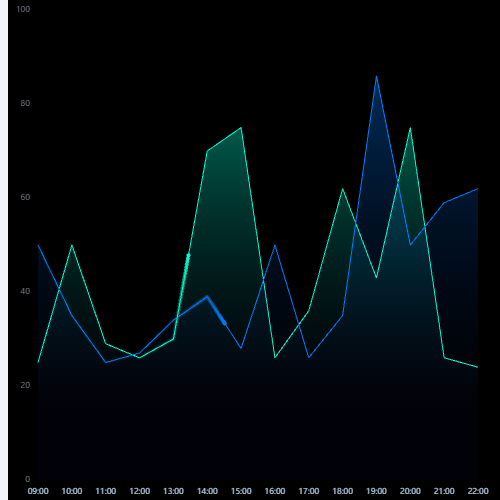Click the 21:00 x-axis label

[x=444, y=491]
